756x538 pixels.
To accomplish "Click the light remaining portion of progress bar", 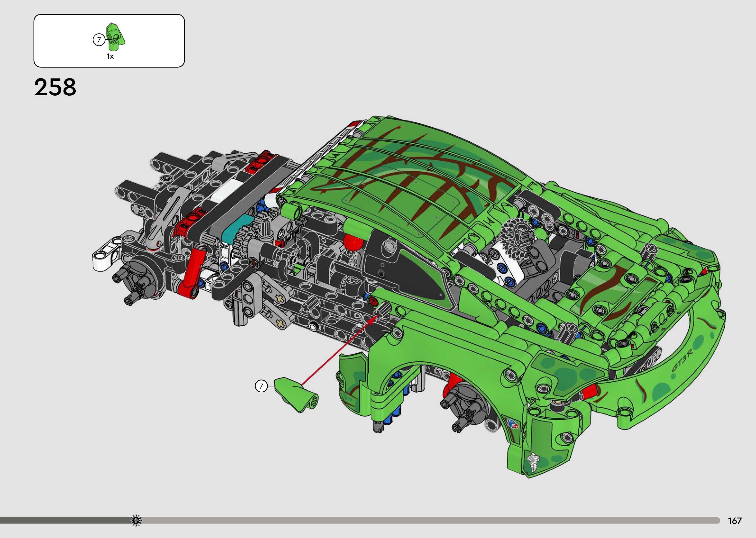I will click(430, 520).
